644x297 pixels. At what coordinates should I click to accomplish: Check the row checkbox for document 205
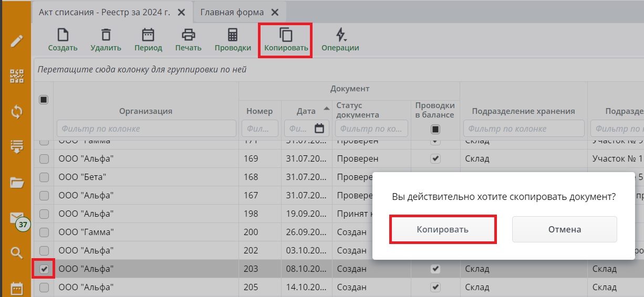click(44, 288)
